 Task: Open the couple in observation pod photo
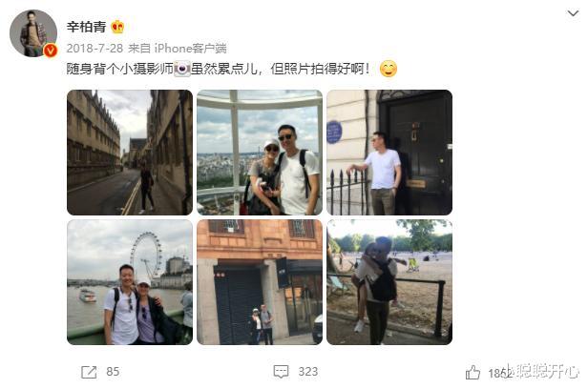coord(260,153)
